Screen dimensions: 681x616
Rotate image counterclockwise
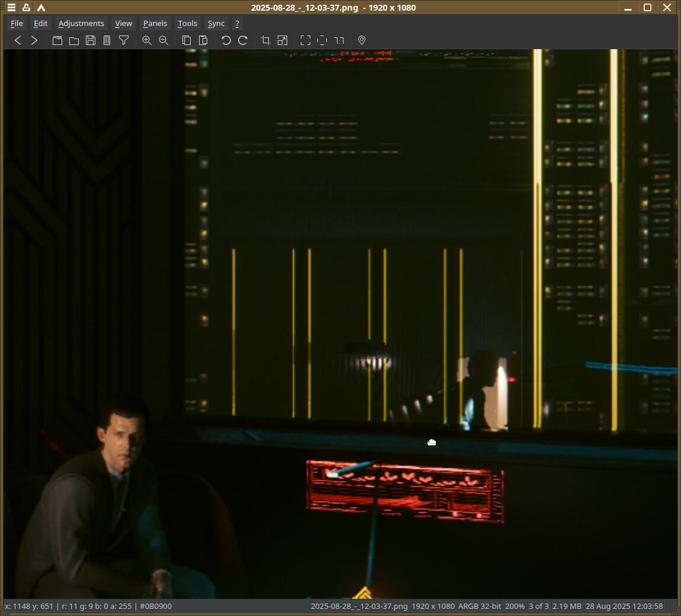226,40
